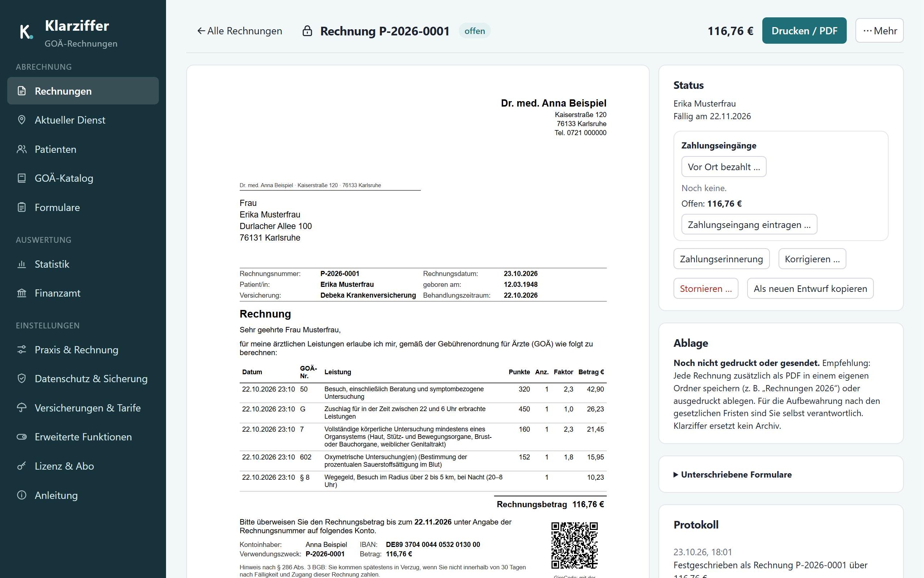Expand the Unterschriebene Formulare section
This screenshot has width=924, height=578.
pos(732,474)
